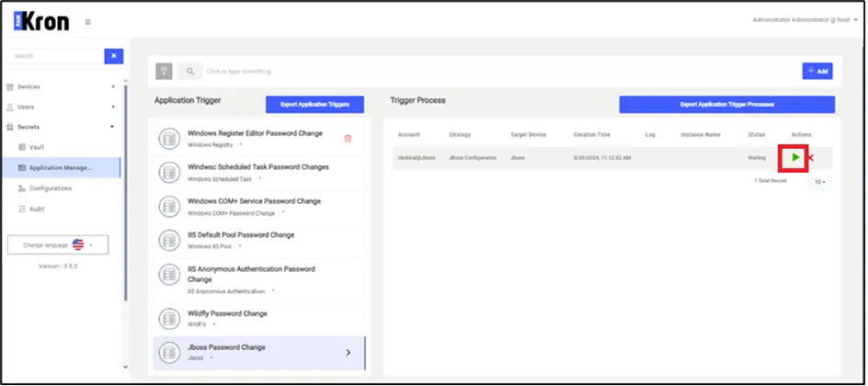
Task: Cancel the Jboss process with red X
Action: (x=811, y=158)
